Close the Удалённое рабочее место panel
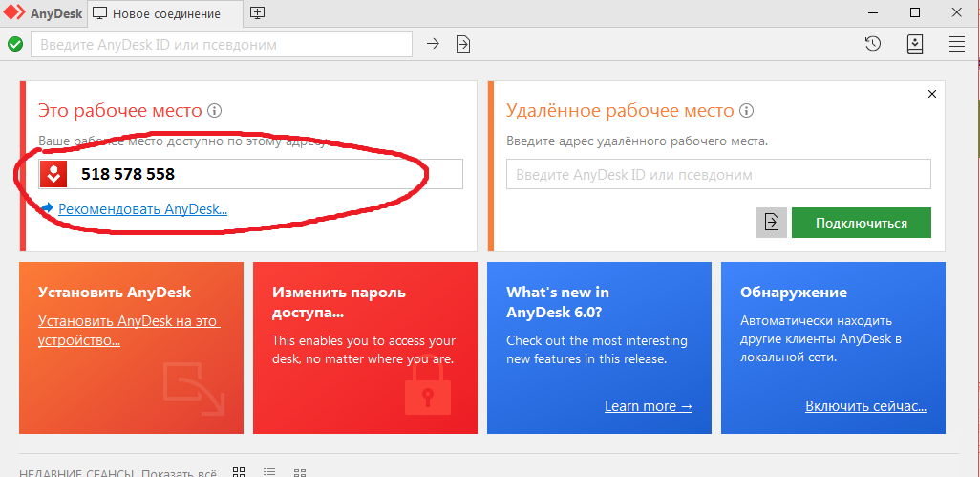Image resolution: width=980 pixels, height=477 pixels. click(932, 94)
